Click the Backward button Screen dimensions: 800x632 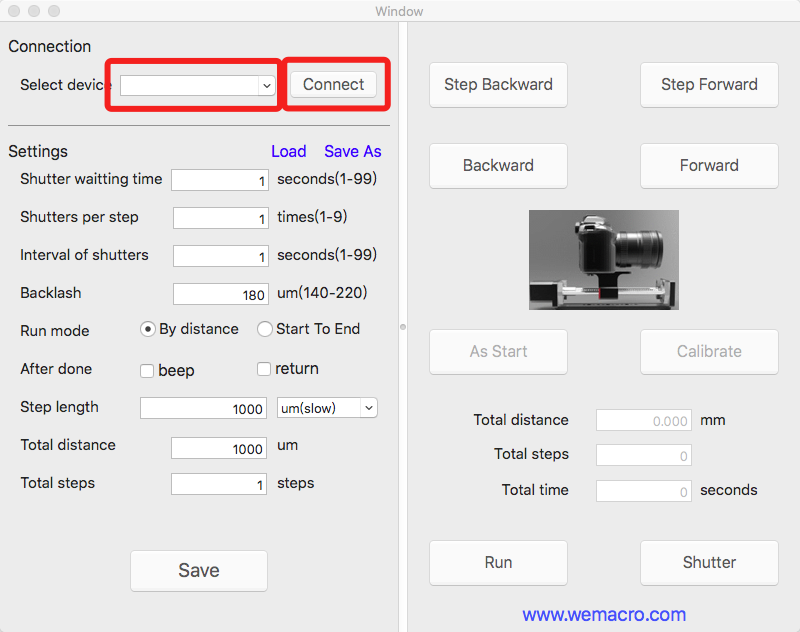click(x=498, y=166)
